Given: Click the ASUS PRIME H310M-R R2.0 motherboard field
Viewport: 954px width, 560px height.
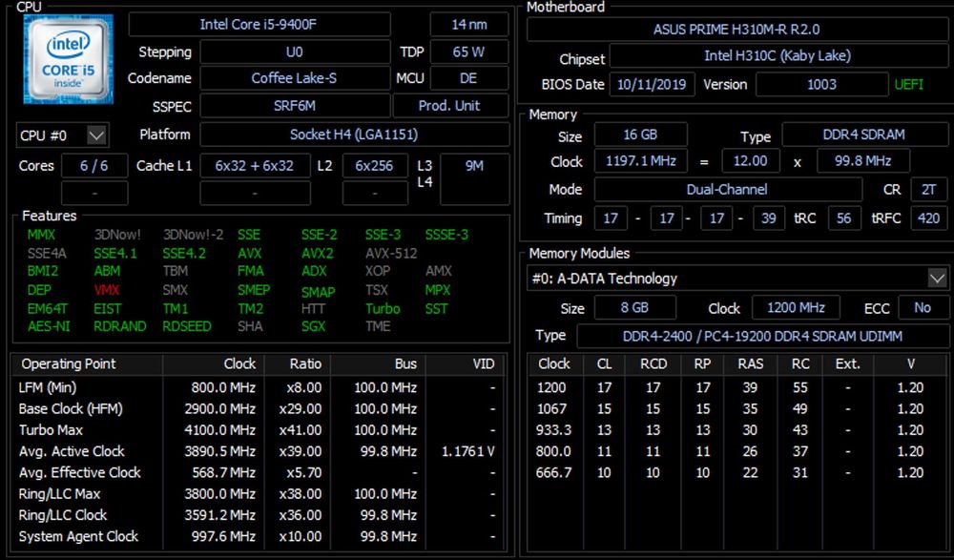Looking at the screenshot, I should coord(736,30).
